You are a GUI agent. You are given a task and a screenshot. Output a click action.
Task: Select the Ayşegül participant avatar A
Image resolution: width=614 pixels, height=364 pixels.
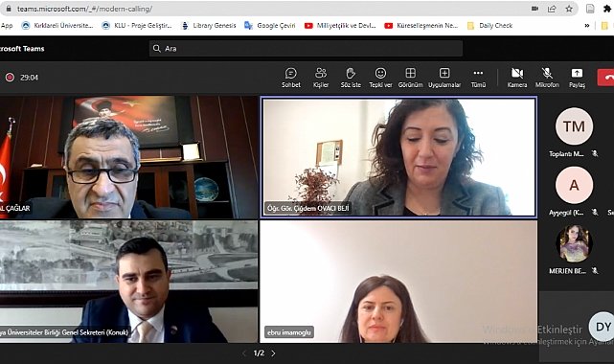click(x=574, y=185)
